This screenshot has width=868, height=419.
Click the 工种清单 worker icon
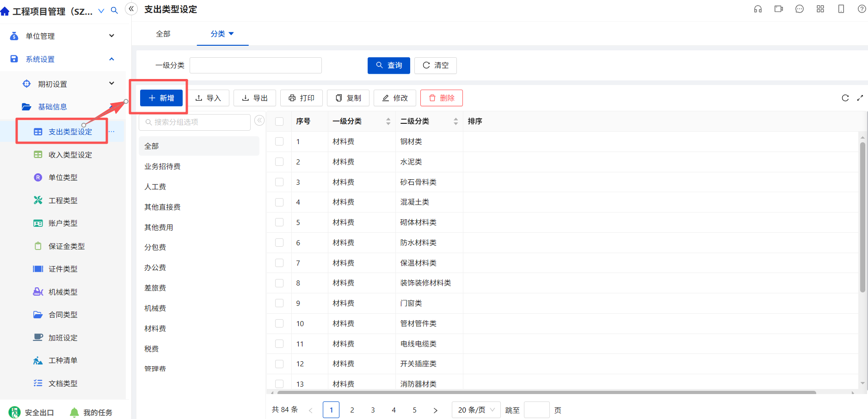(x=38, y=360)
